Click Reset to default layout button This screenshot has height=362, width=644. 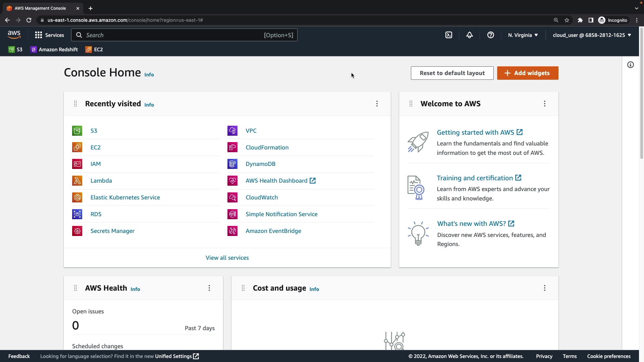pos(452,73)
